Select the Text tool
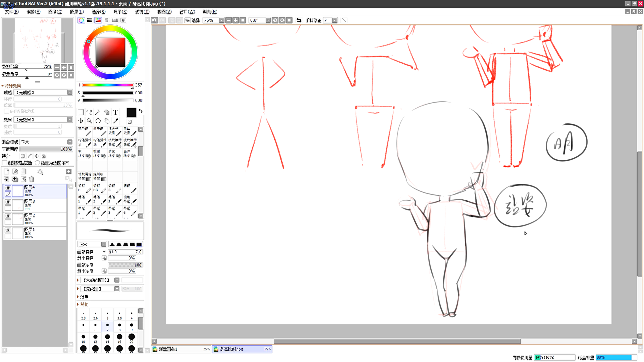This screenshot has width=644, height=362. click(115, 112)
